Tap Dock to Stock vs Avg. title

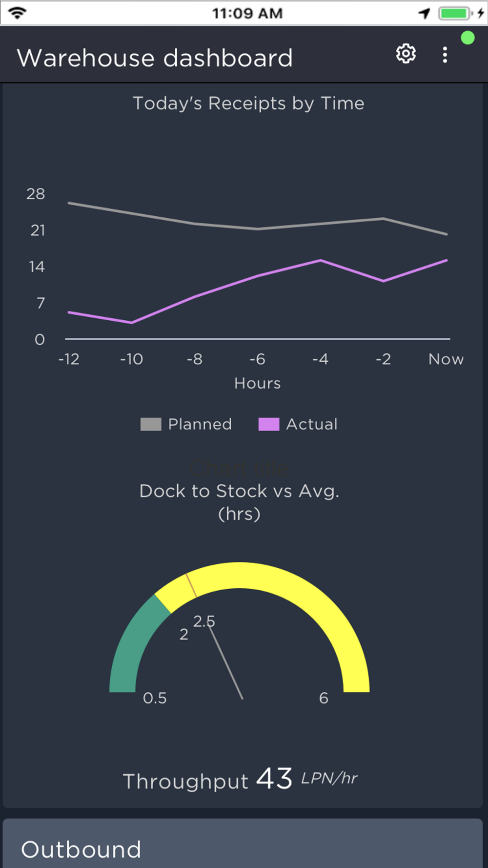tap(239, 491)
